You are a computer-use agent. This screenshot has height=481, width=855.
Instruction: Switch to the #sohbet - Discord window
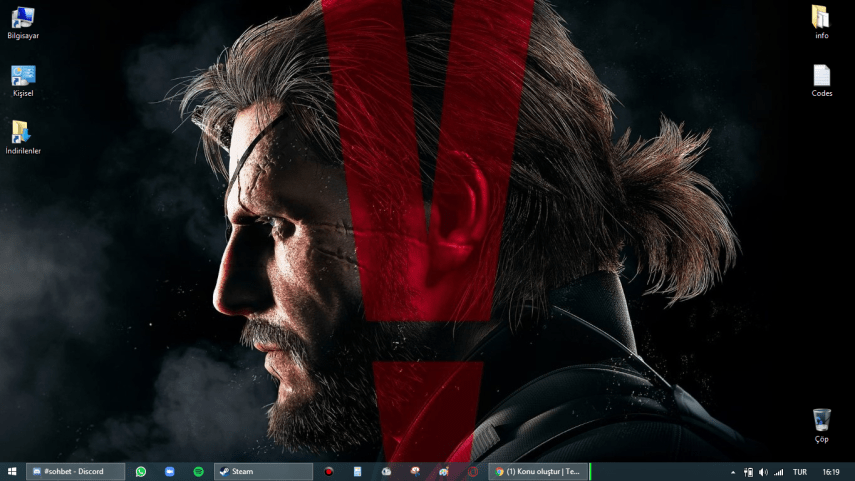click(75, 472)
